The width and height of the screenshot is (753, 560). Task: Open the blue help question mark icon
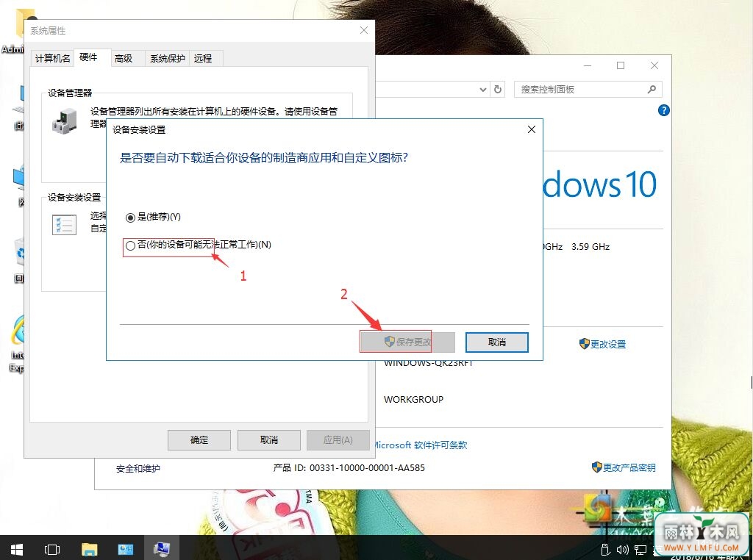point(664,110)
